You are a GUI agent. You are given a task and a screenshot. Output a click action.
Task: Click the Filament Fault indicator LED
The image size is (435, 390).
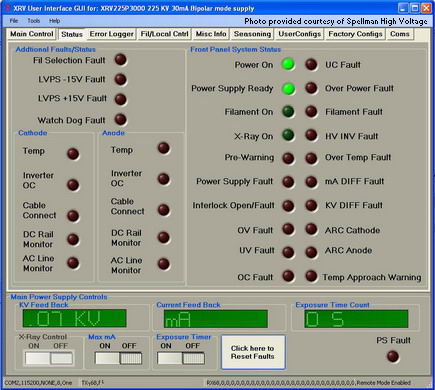pyautogui.click(x=311, y=112)
